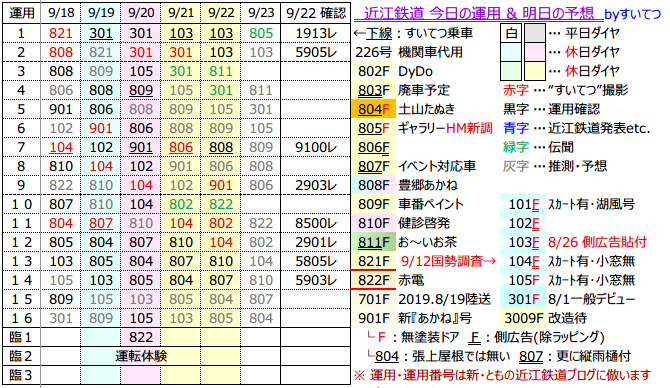Click the light green 休日ダイヤ legend swatch
The height and width of the screenshot is (388, 670).
(x=511, y=71)
